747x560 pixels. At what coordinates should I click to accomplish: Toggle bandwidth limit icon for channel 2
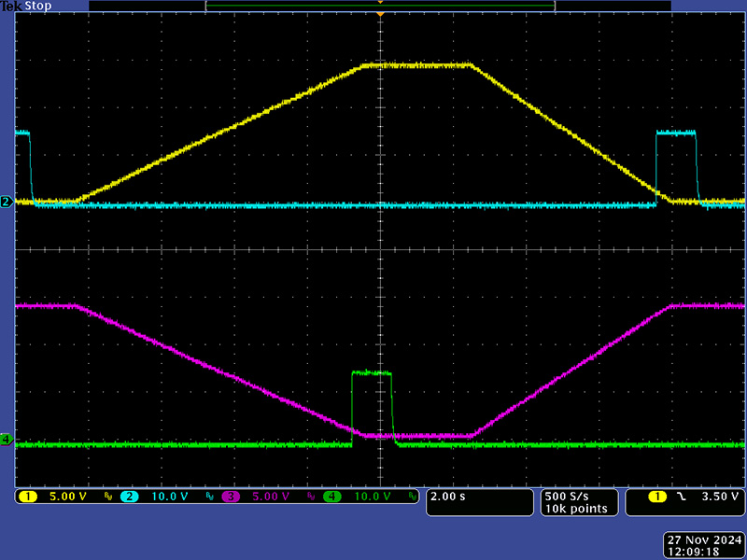pyautogui.click(x=208, y=497)
